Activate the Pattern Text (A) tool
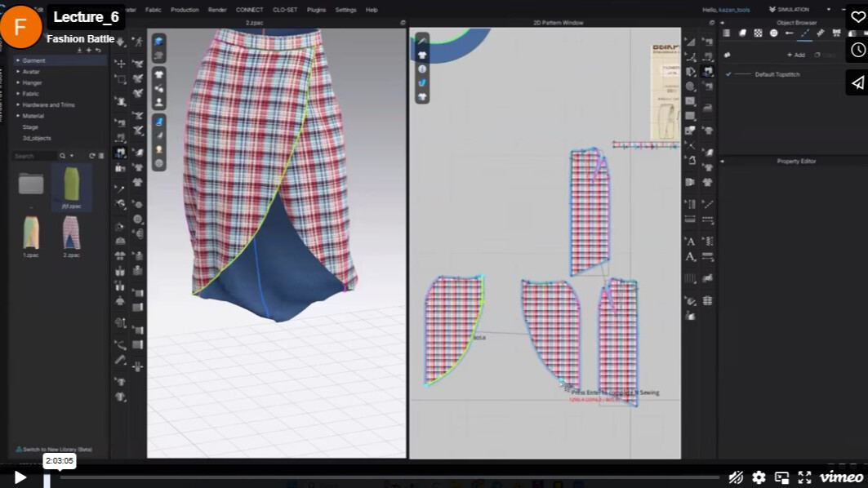This screenshot has width=868, height=488. [691, 241]
